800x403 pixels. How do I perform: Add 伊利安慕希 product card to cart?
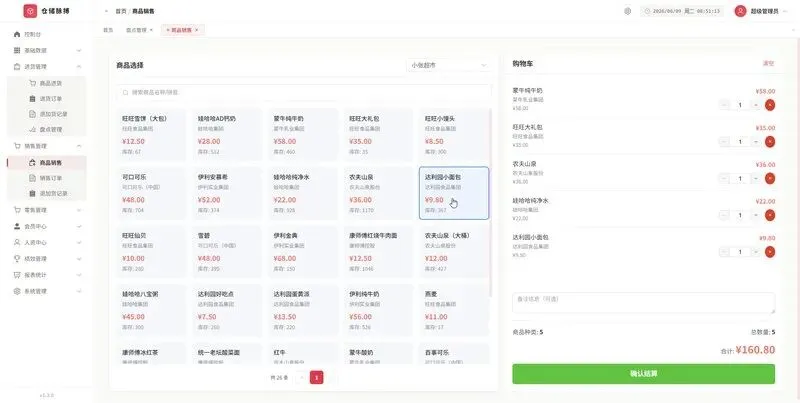click(x=227, y=193)
